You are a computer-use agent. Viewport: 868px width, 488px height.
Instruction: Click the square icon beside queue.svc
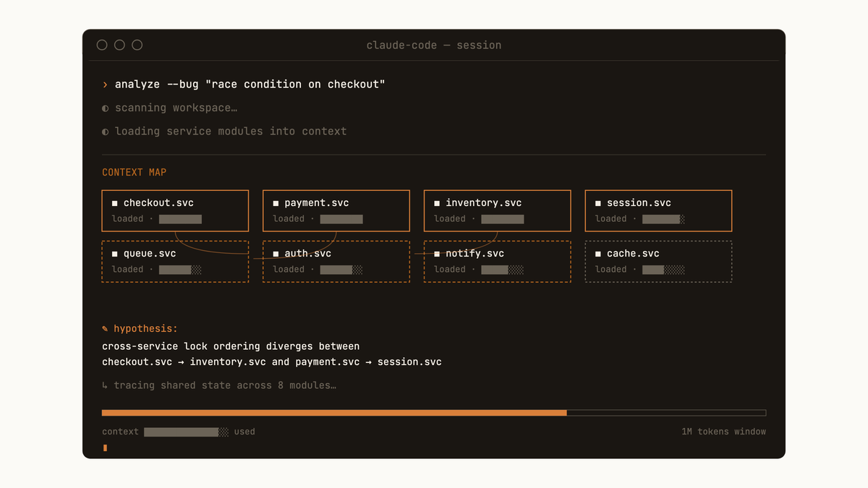(x=115, y=254)
